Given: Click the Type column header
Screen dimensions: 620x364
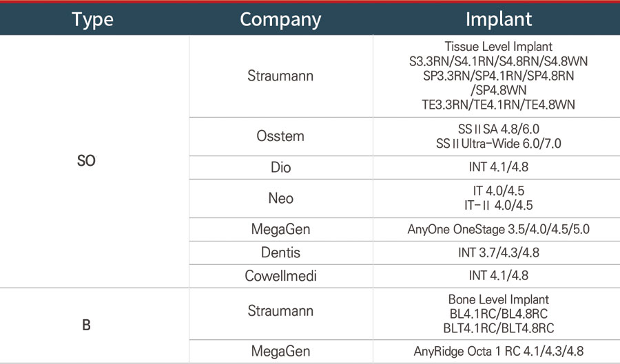Looking at the screenshot, I should (x=93, y=19).
